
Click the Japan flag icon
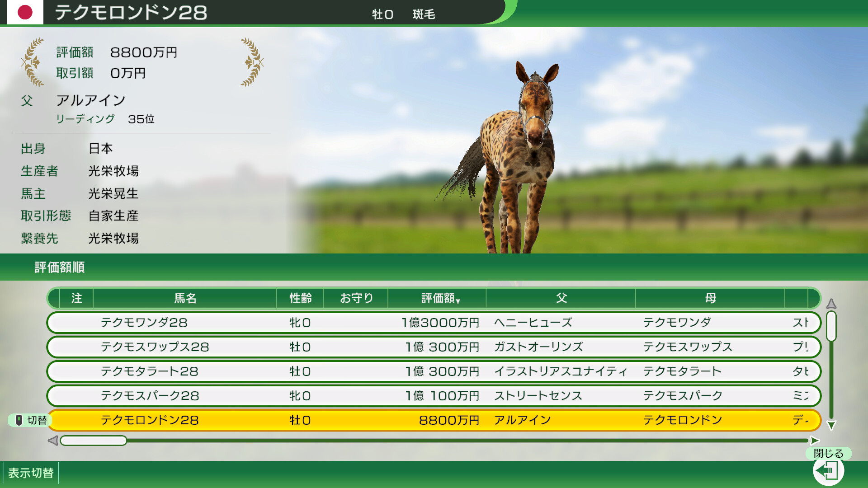(25, 12)
